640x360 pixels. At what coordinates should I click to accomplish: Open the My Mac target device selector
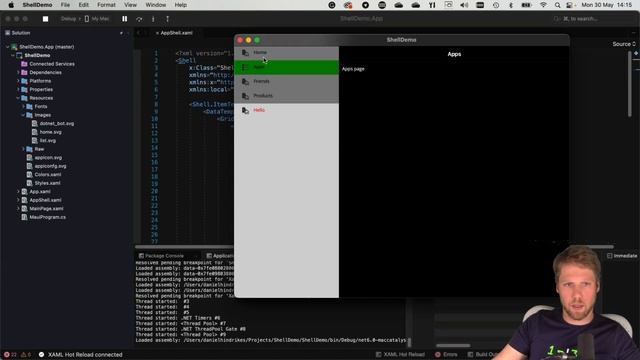(x=97, y=19)
